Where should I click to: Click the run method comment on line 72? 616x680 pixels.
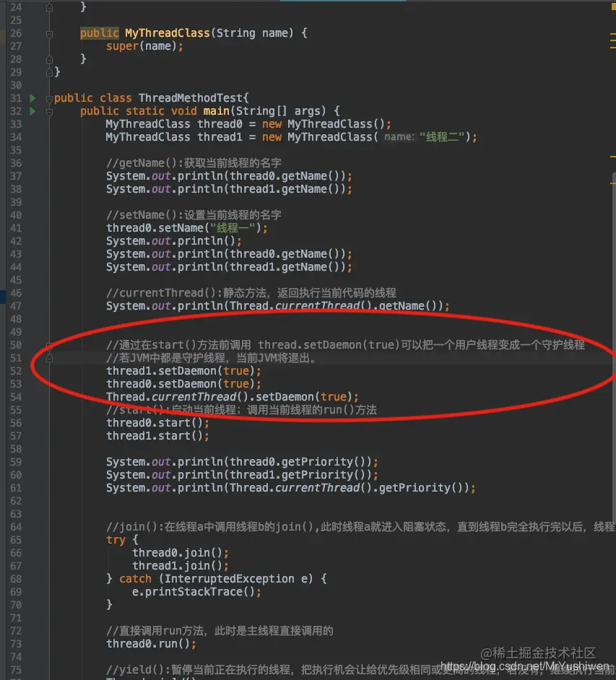click(220, 631)
